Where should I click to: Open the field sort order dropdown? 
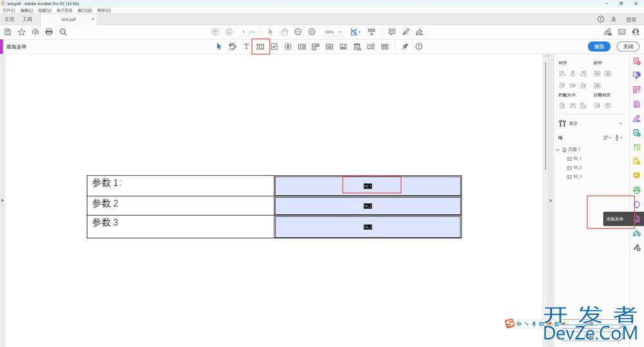(607, 138)
